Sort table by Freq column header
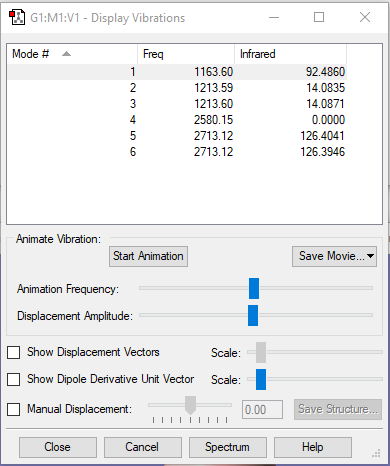This screenshot has height=466, width=390. click(x=186, y=54)
